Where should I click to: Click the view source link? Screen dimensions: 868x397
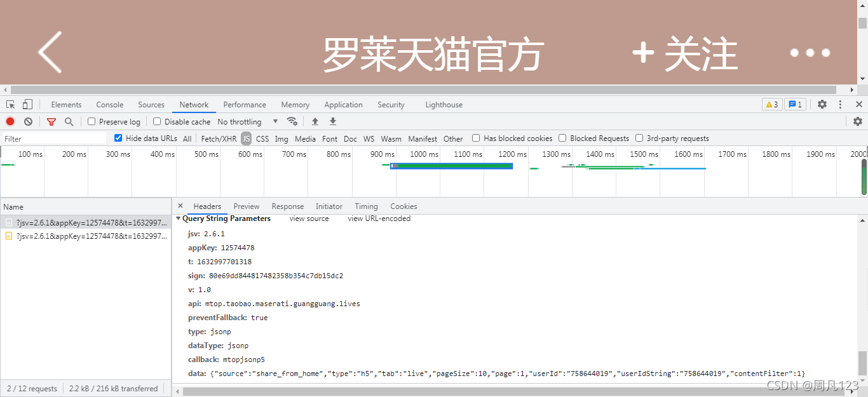309,219
